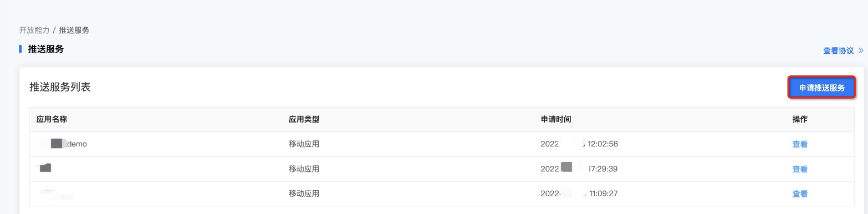
Task: Click the 推送服务 page heading
Action: coord(46,49)
